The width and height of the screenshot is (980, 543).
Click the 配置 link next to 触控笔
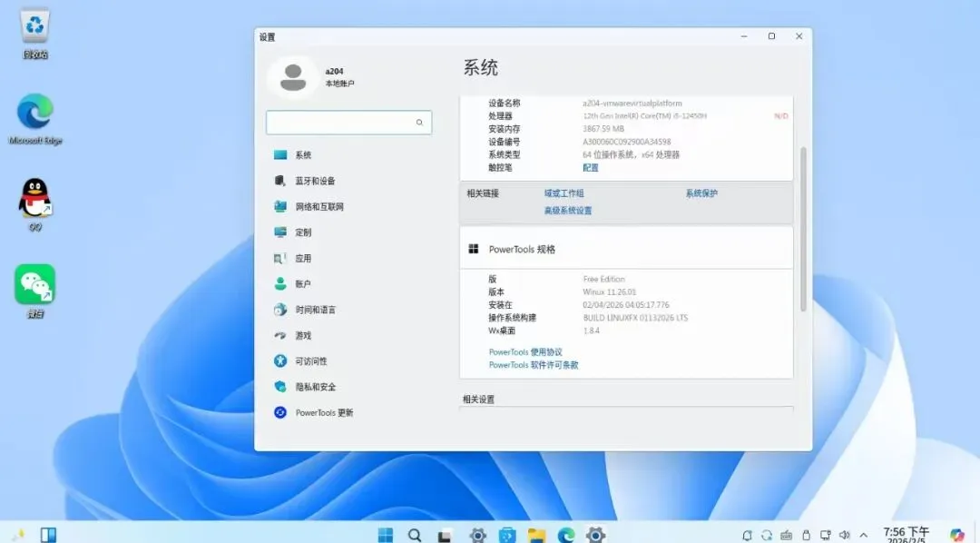click(x=591, y=168)
